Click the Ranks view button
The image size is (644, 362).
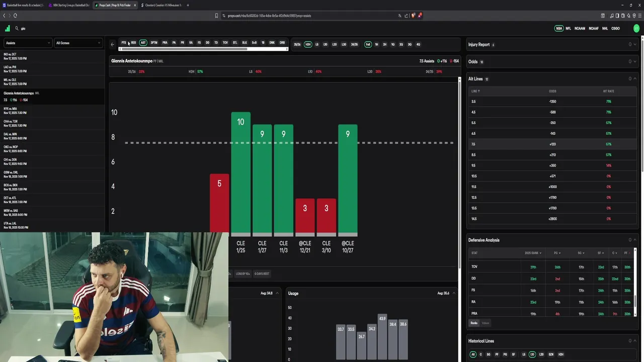[x=474, y=323]
